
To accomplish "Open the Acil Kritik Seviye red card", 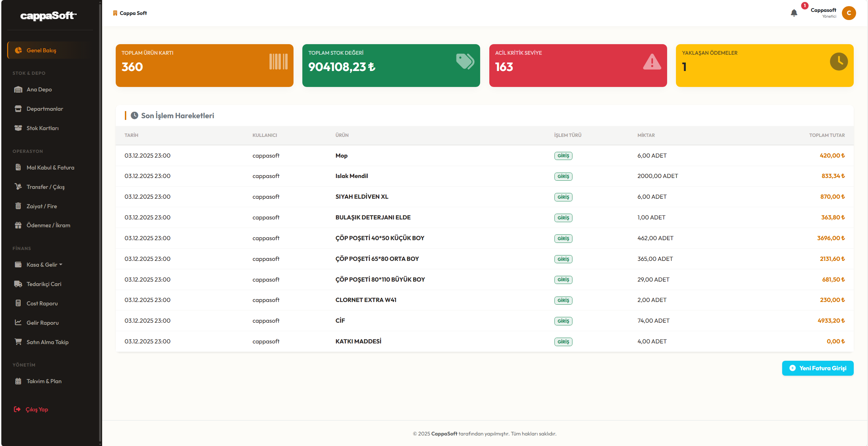I will coord(578,65).
